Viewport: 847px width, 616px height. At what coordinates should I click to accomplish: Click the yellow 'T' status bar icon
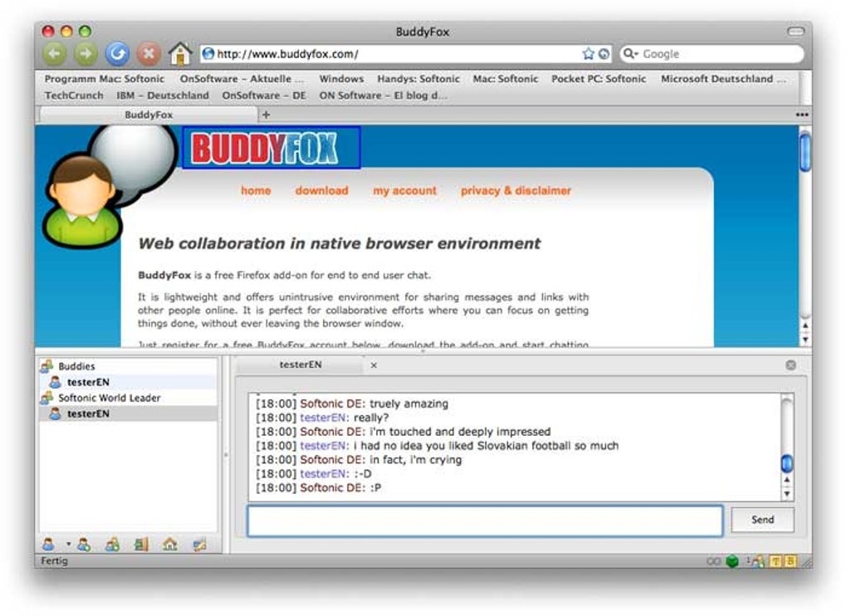776,561
